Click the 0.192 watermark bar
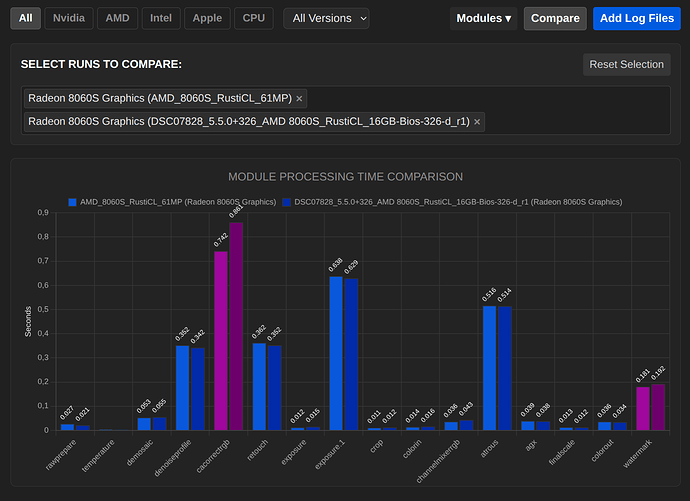The height and width of the screenshot is (501, 690). coord(658,407)
